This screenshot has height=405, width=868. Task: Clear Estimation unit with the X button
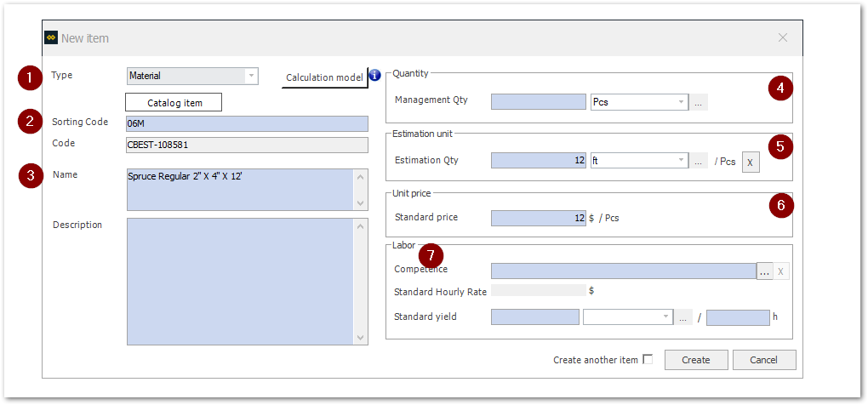click(750, 162)
